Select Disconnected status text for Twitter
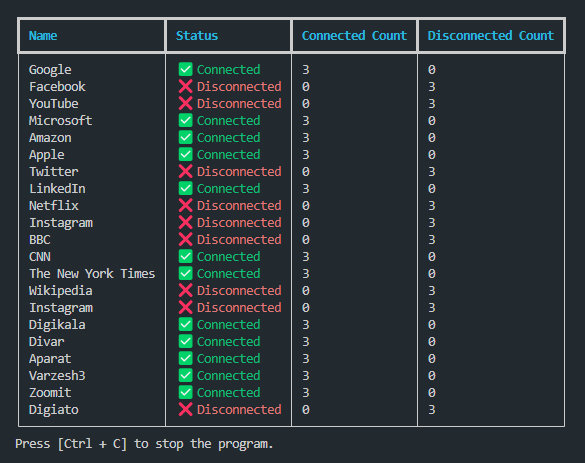Image resolution: width=585 pixels, height=463 pixels. pyautogui.click(x=239, y=172)
